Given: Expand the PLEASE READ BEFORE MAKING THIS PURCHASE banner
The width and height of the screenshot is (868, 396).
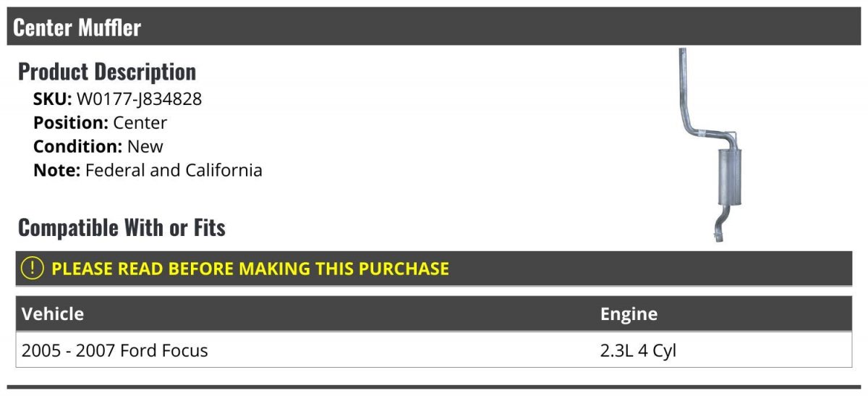Looking at the screenshot, I should pyautogui.click(x=434, y=269).
